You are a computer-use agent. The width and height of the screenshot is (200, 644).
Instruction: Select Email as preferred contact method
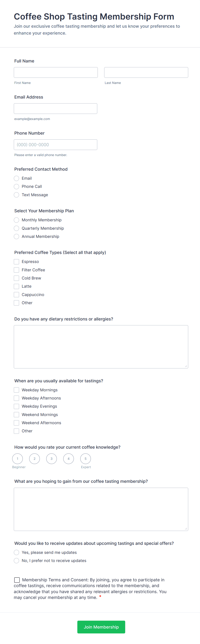pos(17,178)
